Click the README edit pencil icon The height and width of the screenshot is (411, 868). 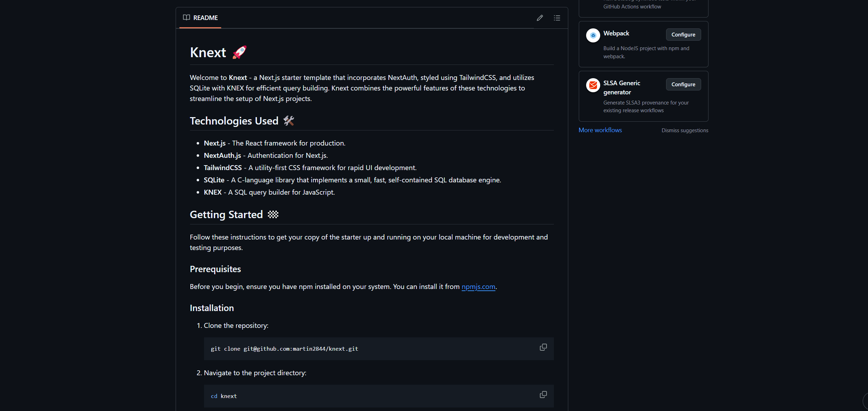[x=540, y=18]
